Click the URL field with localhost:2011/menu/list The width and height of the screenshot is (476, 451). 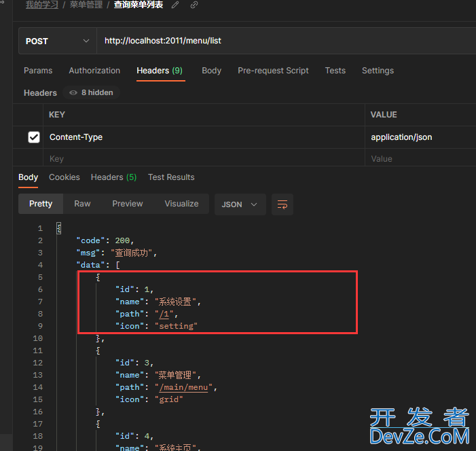tap(286, 41)
